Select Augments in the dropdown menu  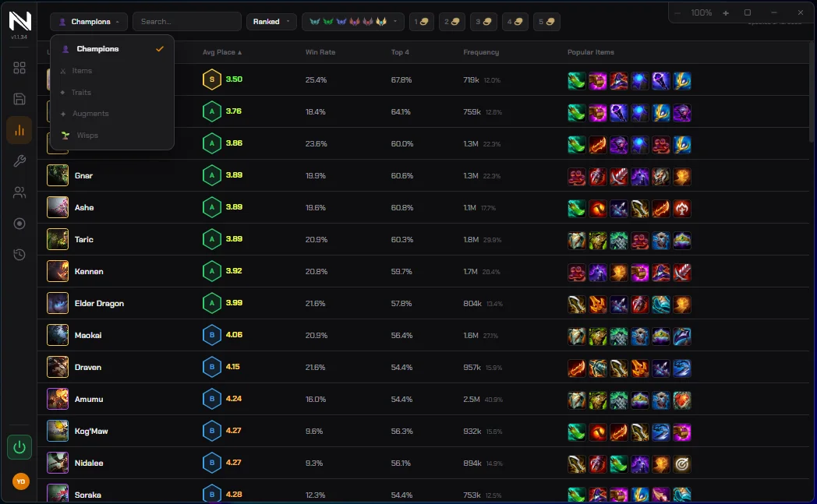click(x=112, y=114)
